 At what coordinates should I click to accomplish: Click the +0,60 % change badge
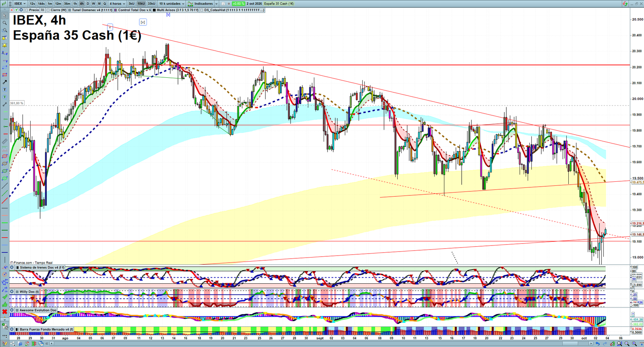[x=238, y=4]
